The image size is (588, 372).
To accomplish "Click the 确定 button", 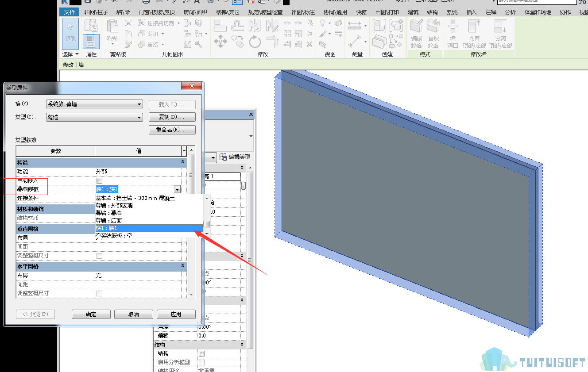I will click(91, 314).
